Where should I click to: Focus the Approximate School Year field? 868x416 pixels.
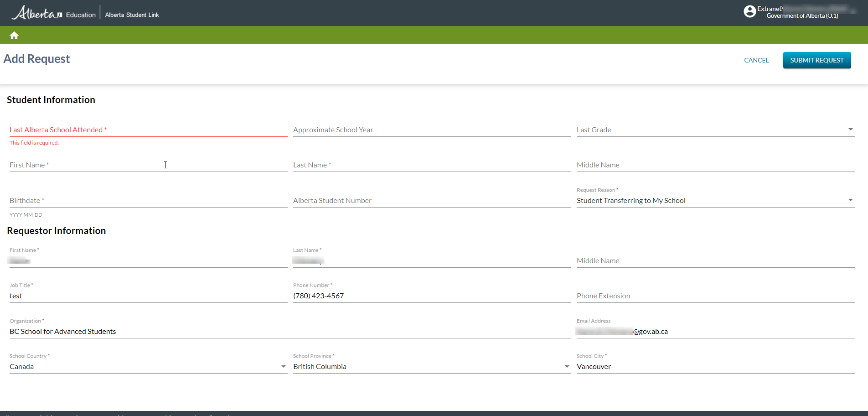tap(431, 130)
